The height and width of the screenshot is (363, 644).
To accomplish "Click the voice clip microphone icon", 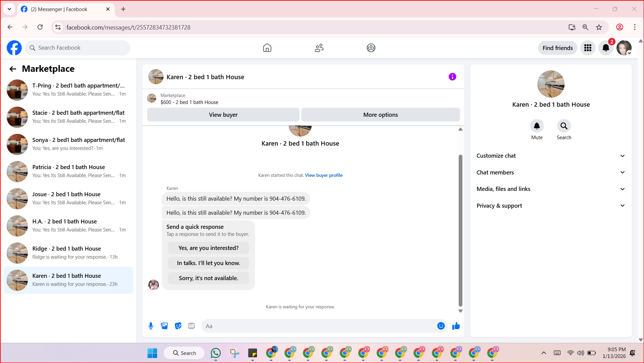I will point(151,326).
